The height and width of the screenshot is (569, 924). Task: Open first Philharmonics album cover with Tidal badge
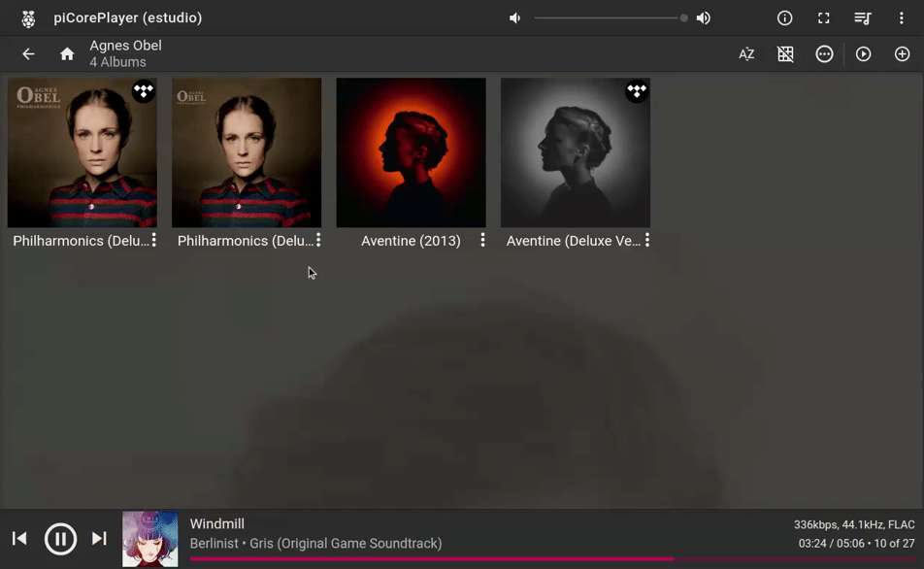82,152
